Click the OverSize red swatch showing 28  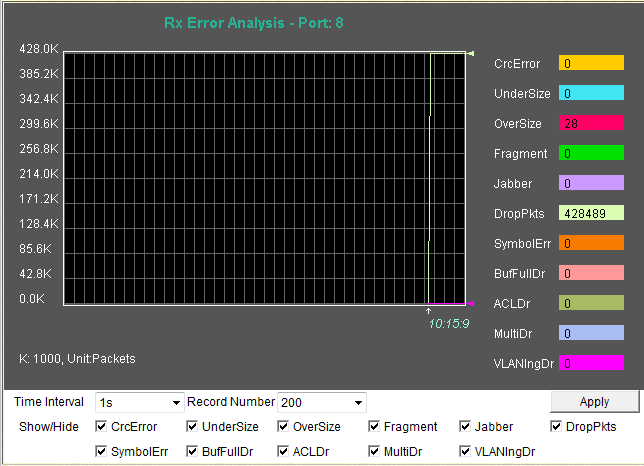coord(591,123)
